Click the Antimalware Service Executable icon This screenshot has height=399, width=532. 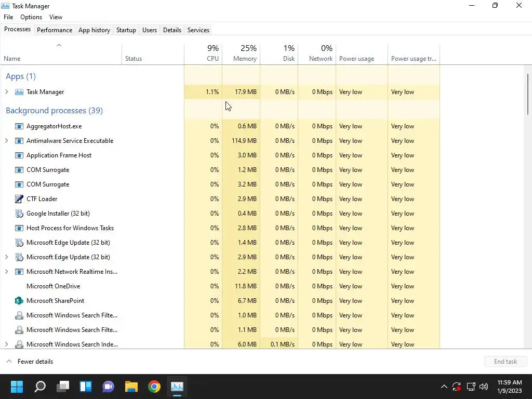coord(19,141)
